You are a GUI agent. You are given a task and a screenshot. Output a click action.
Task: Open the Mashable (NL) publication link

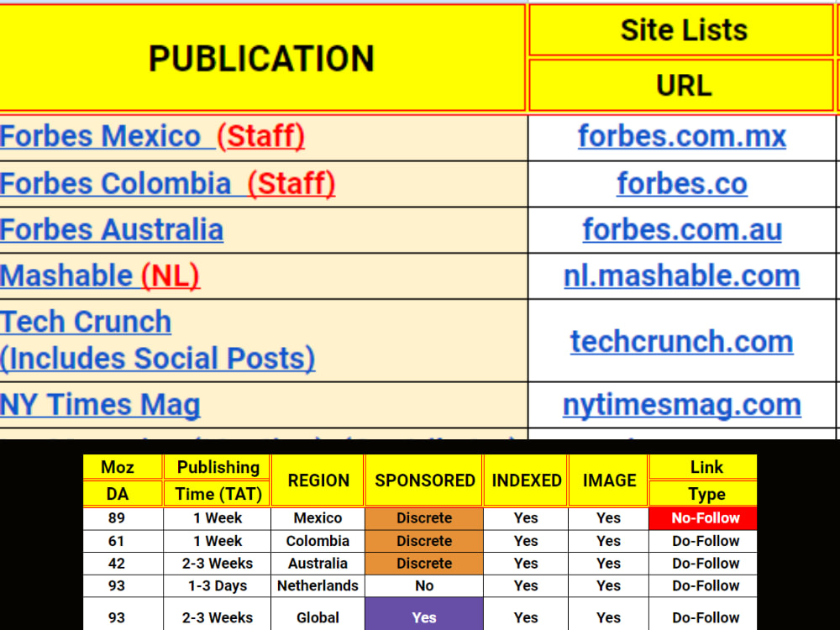pyautogui.click(x=100, y=276)
